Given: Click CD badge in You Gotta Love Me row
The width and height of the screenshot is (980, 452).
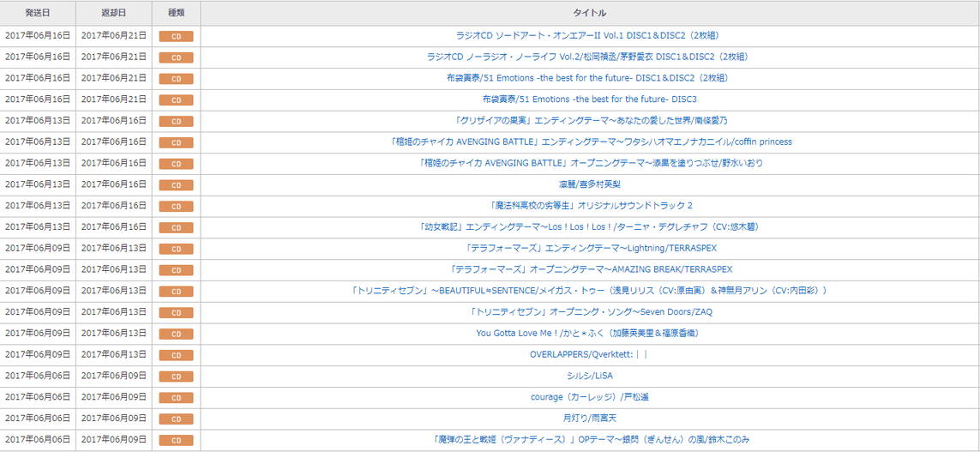Looking at the screenshot, I should (x=177, y=334).
